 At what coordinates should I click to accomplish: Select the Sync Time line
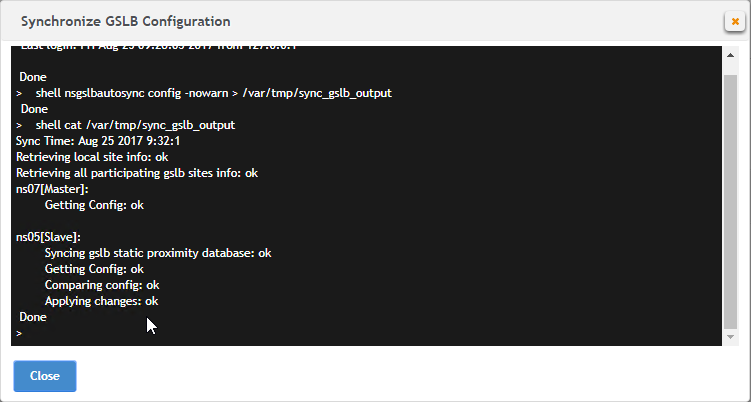(x=98, y=141)
